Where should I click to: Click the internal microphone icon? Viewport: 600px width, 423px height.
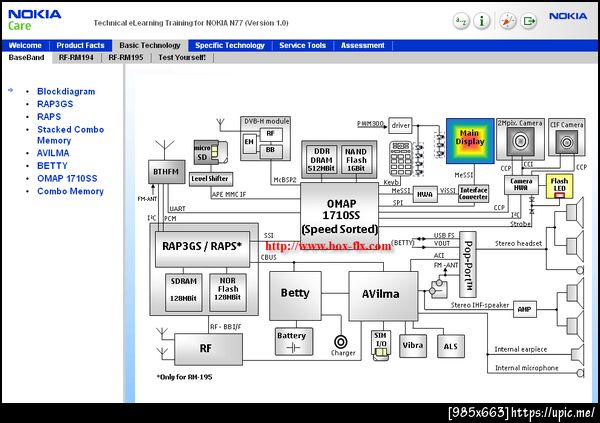tap(580, 373)
